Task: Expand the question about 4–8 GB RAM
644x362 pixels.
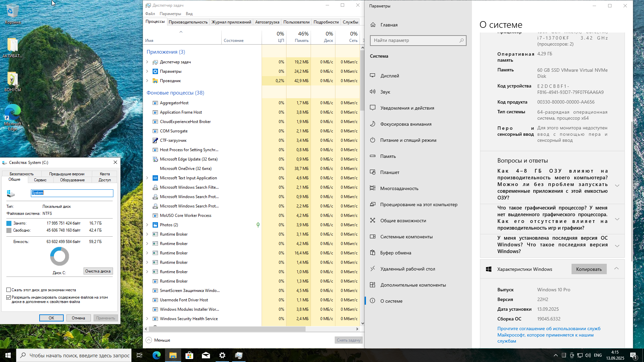Action: tap(617, 185)
